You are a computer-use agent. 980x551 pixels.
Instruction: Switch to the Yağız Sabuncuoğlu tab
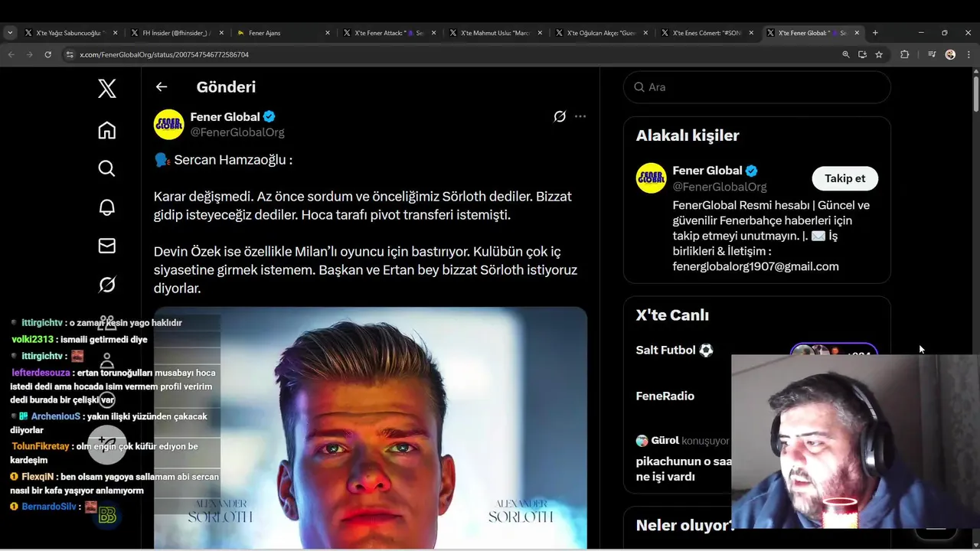pyautogui.click(x=71, y=33)
